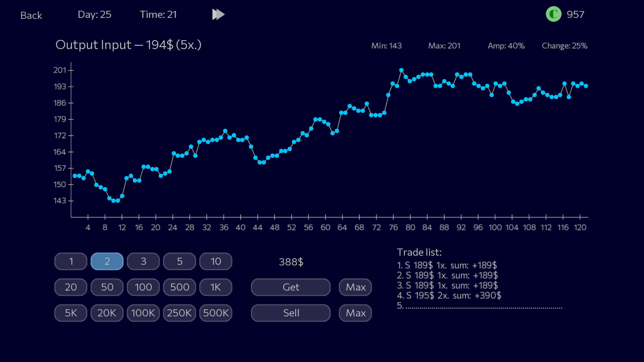Select the 3 quantity option
Image resolution: width=644 pixels, height=362 pixels.
[143, 261]
